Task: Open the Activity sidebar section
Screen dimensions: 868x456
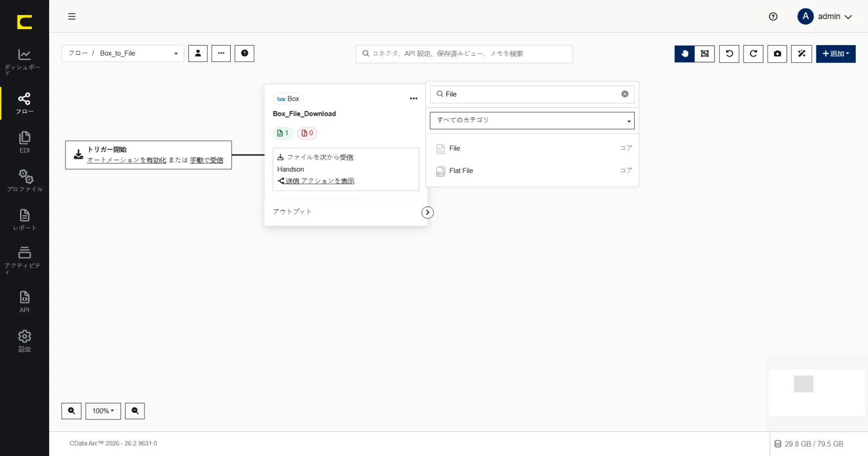Action: point(24,260)
